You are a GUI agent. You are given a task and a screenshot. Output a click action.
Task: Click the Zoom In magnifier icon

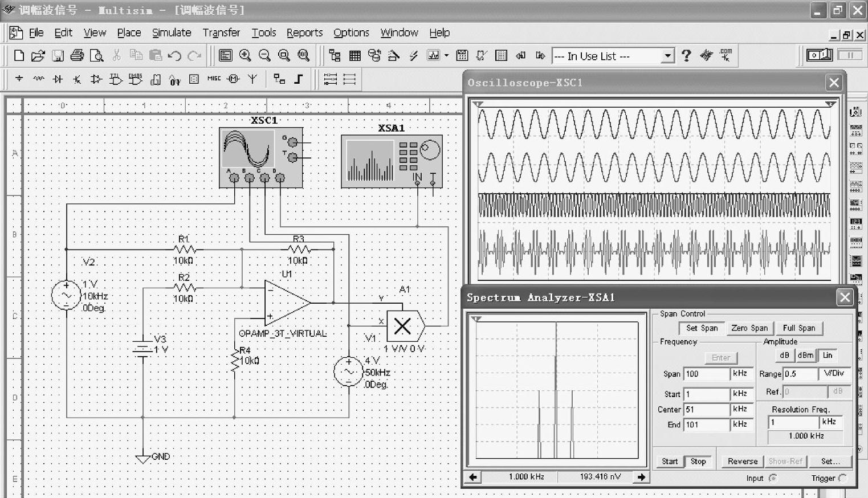pyautogui.click(x=246, y=55)
